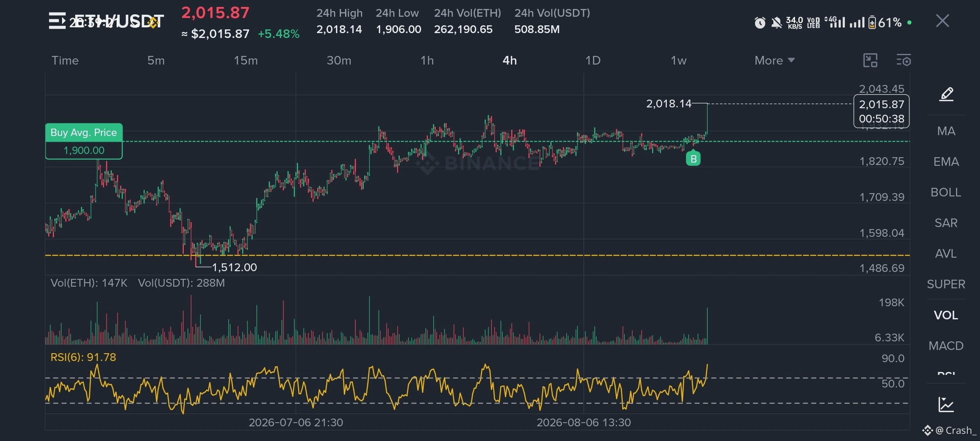Expand the More timeframes dropdown

775,60
